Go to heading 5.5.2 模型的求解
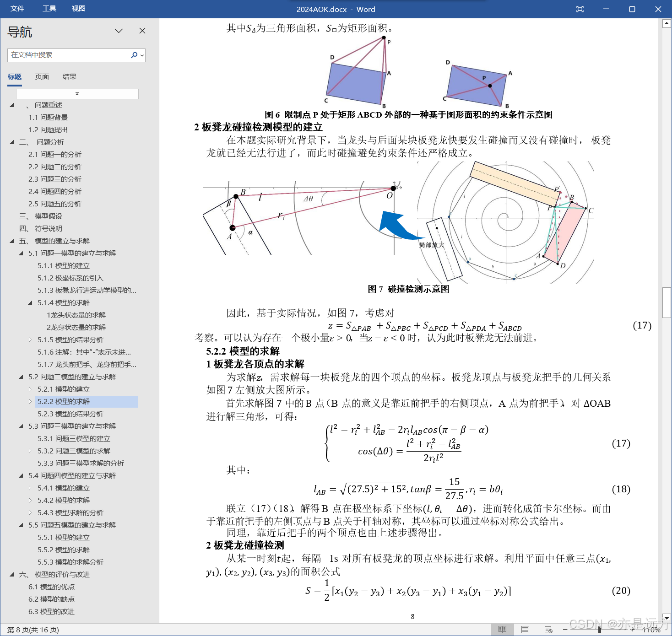The width and height of the screenshot is (672, 636). coord(64,550)
